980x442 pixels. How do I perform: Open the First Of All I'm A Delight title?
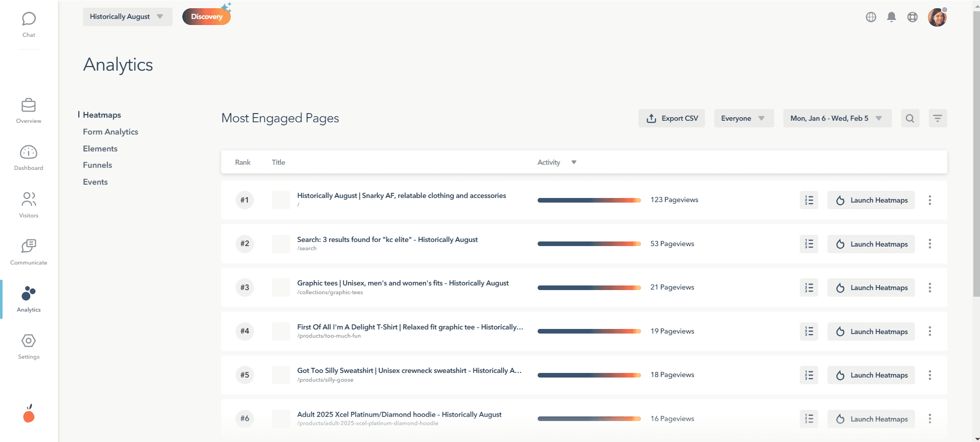[x=410, y=327]
